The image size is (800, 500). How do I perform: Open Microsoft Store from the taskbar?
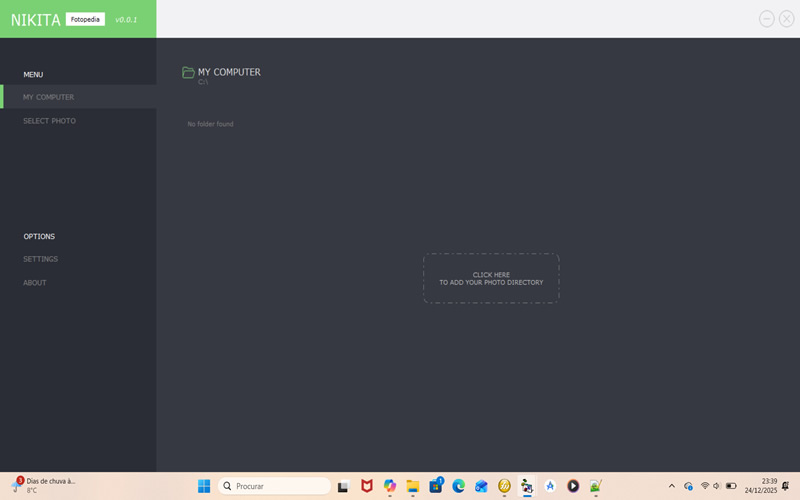[436, 486]
